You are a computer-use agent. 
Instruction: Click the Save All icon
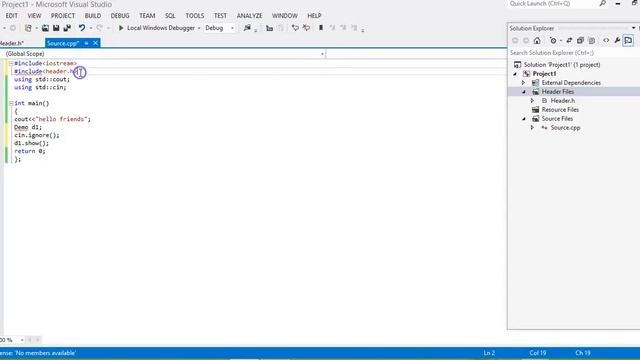click(x=67, y=28)
